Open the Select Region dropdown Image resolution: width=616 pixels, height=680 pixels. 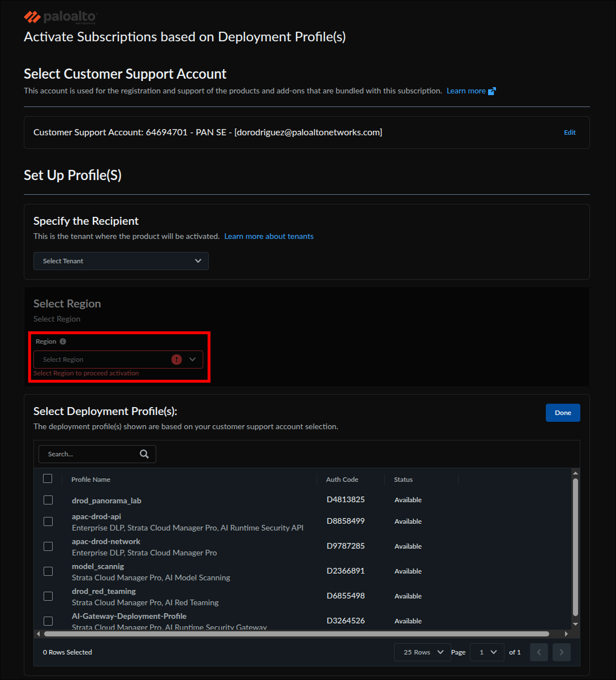118,360
